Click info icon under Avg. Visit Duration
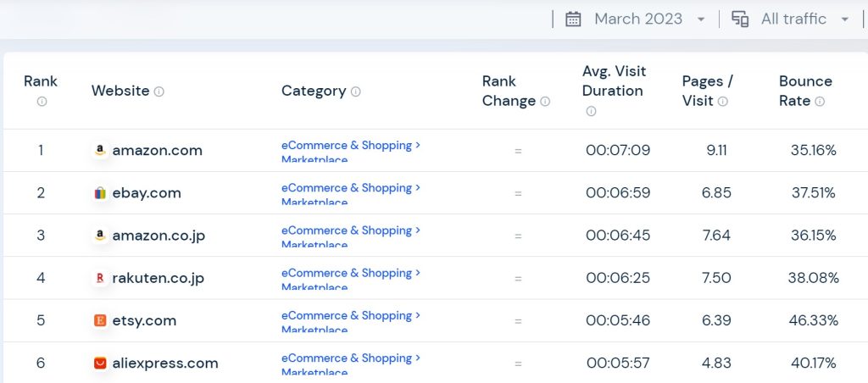 click(591, 111)
